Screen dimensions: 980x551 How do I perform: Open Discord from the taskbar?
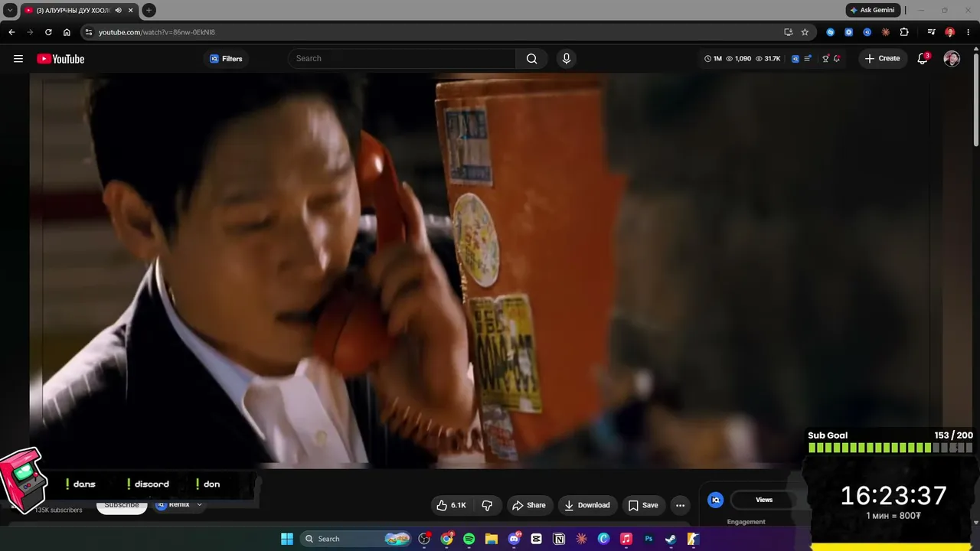coord(514,539)
